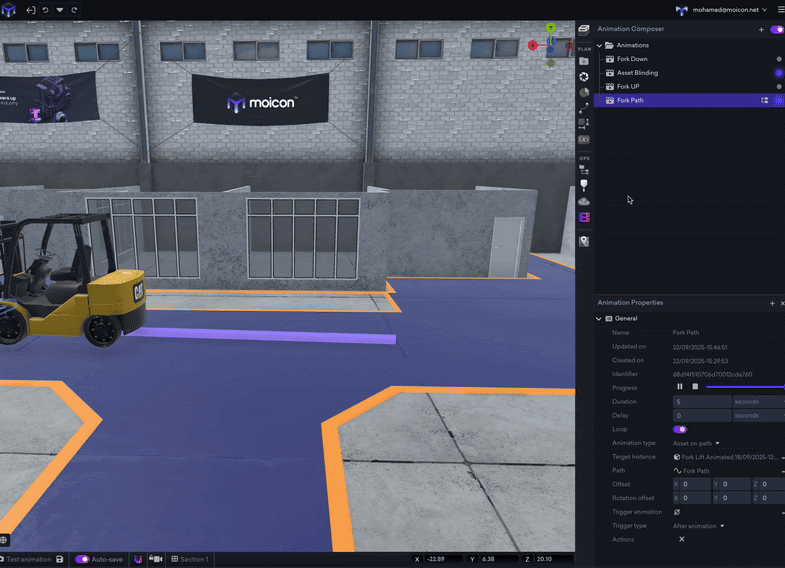
Task: Pause the animation progress playback
Action: pyautogui.click(x=680, y=387)
